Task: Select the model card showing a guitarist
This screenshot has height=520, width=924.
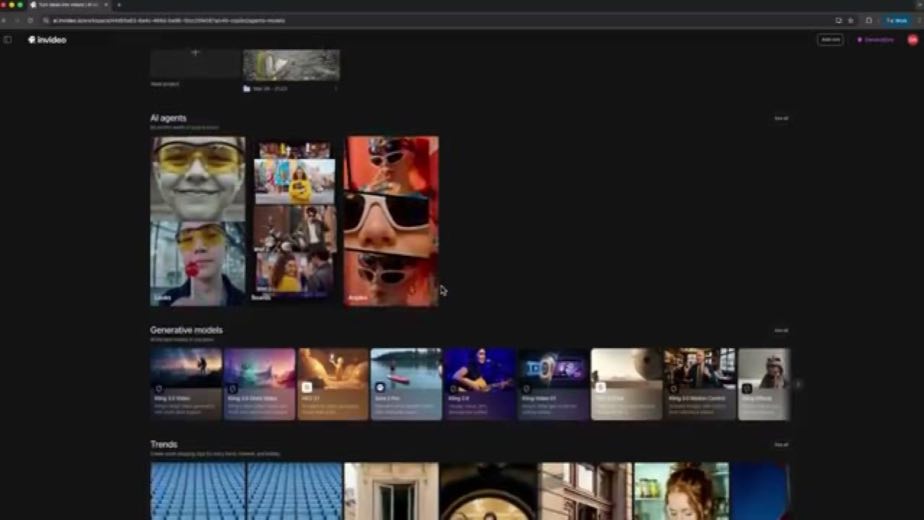Action: point(480,384)
